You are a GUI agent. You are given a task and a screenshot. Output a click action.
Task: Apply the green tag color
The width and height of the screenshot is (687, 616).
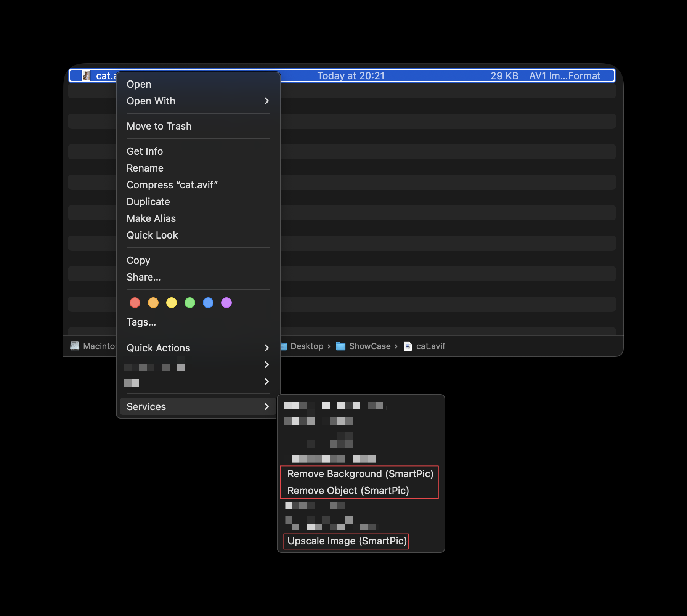(x=190, y=302)
